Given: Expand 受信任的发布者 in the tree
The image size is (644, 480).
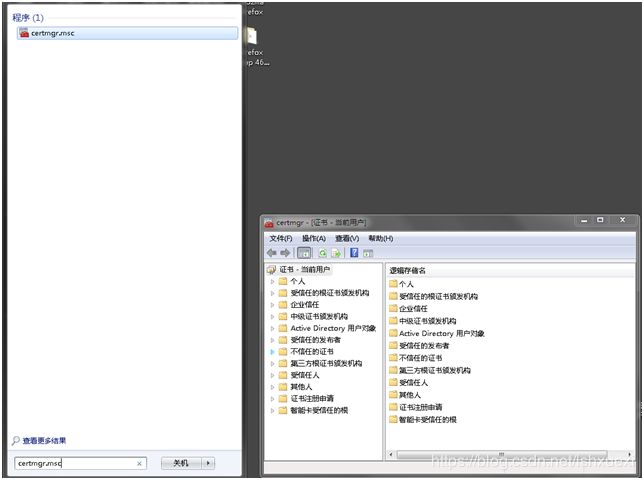Looking at the screenshot, I should pyautogui.click(x=272, y=340).
